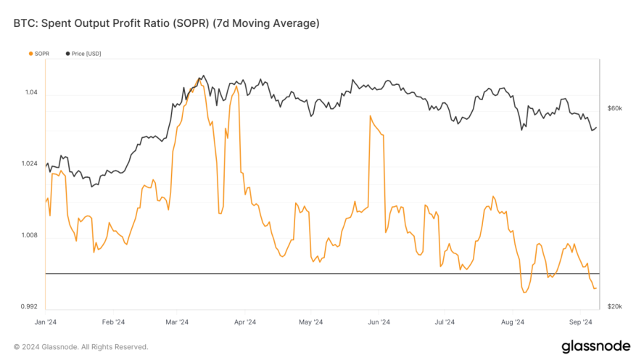This screenshot has width=644, height=363.
Task: Click the black Price legend dot
Action: (67, 54)
